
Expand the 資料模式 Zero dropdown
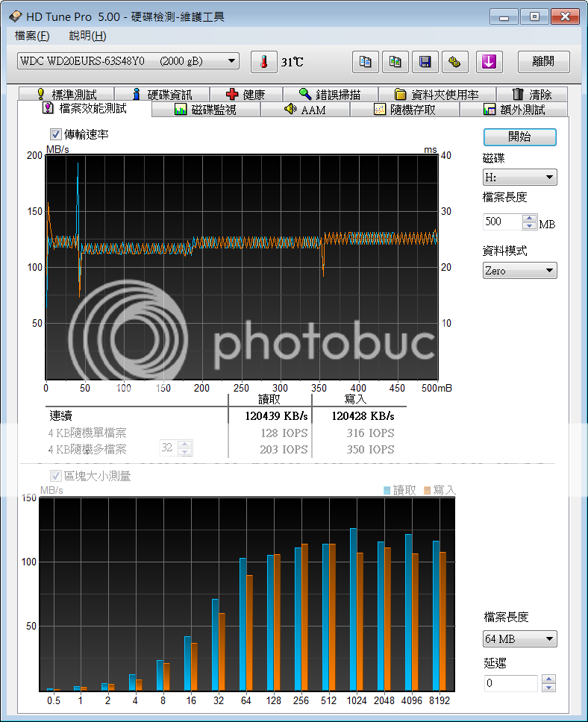(519, 271)
